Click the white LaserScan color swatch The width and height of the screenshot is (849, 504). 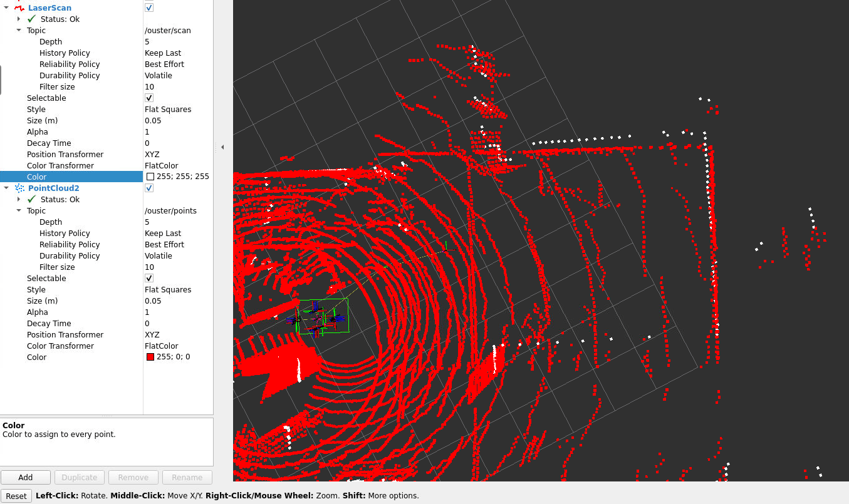150,177
